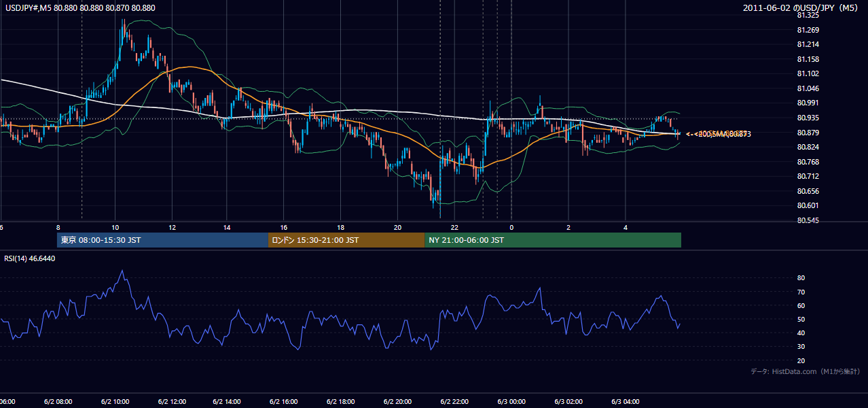Select the 6/3 00:00 time axis label
This screenshot has height=408, width=868.
click(511, 402)
